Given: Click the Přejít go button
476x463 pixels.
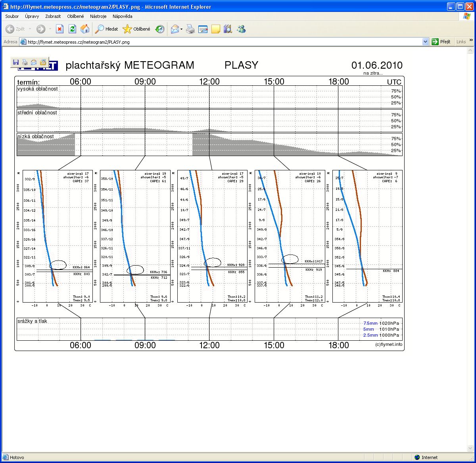Looking at the screenshot, I should pyautogui.click(x=441, y=42).
